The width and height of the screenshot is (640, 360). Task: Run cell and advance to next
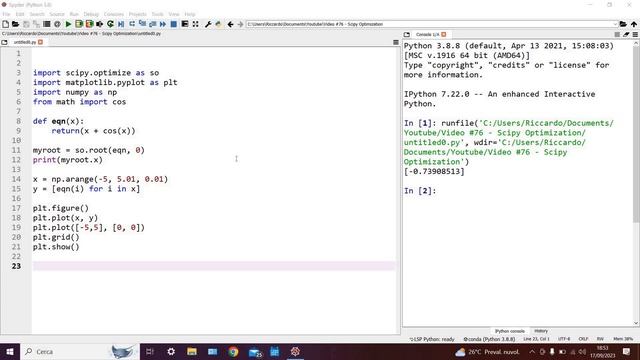coord(89,24)
